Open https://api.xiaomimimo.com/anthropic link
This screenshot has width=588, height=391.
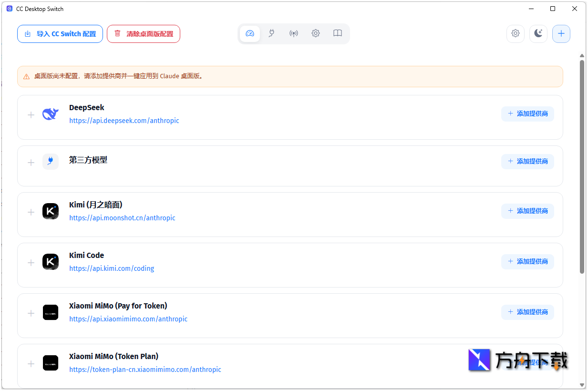(128, 319)
